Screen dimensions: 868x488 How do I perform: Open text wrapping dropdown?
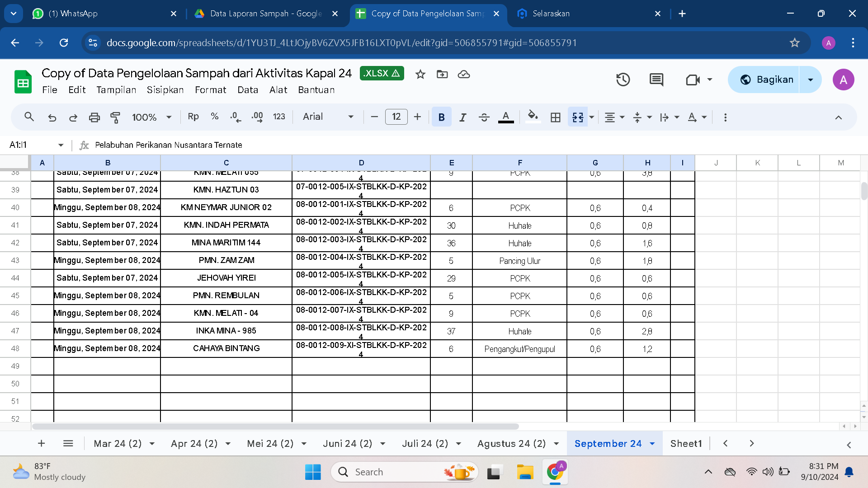click(x=669, y=117)
